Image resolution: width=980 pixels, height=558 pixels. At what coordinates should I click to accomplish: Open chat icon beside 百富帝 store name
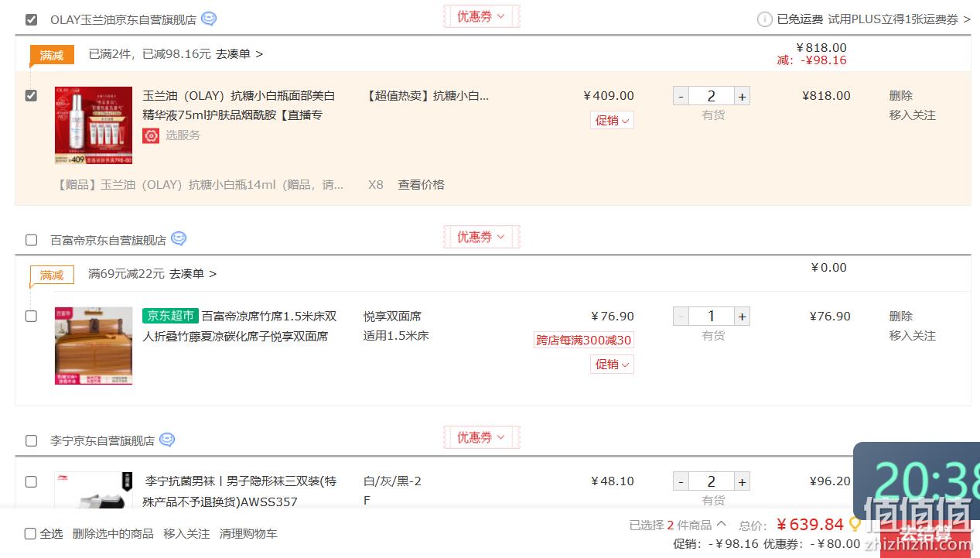179,239
